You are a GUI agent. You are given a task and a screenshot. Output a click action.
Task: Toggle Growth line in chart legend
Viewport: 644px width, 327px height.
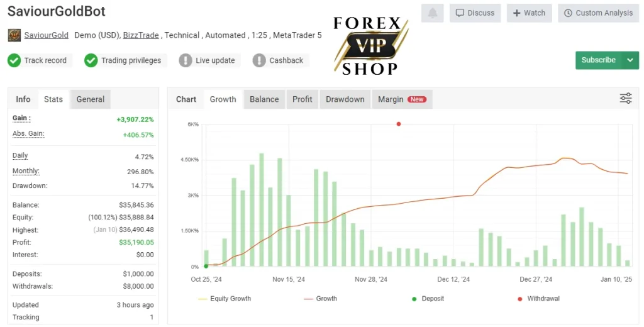tap(320, 299)
